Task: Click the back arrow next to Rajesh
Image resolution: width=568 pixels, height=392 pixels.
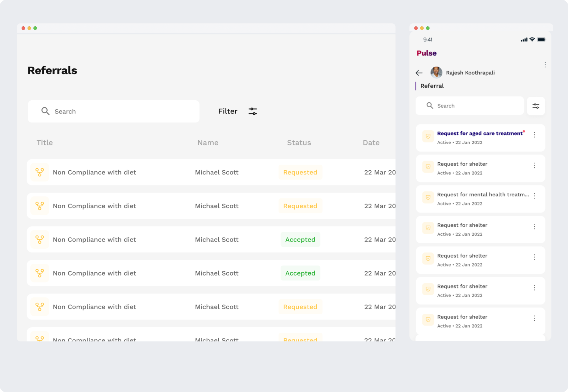Action: tap(419, 73)
